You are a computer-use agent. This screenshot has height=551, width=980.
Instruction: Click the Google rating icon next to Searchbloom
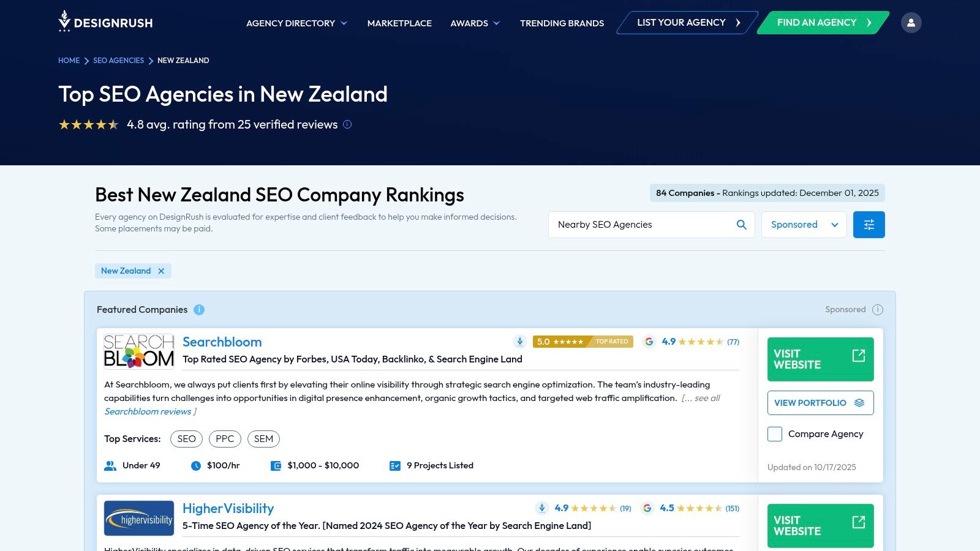coord(650,342)
